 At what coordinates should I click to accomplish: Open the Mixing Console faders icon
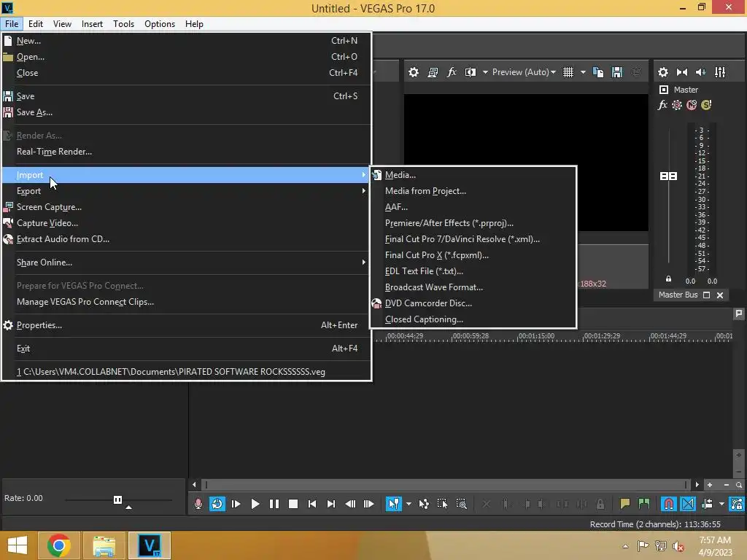(720, 72)
